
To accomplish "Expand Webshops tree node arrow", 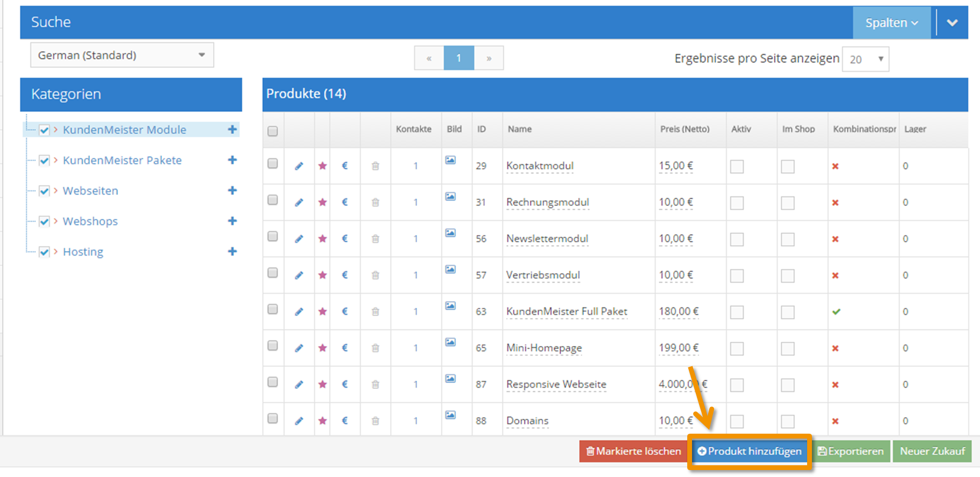I will click(x=56, y=221).
